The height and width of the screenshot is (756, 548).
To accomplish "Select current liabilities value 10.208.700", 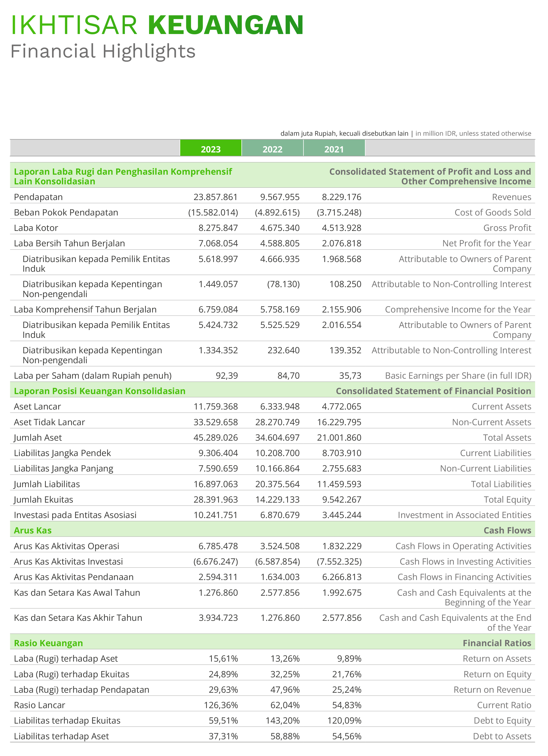I will (x=277, y=453).
